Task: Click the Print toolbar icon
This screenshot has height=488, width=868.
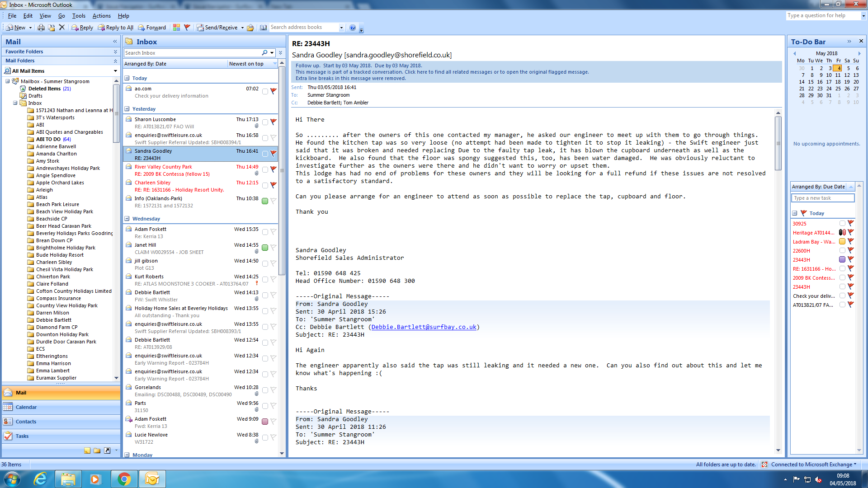Action: [41, 28]
